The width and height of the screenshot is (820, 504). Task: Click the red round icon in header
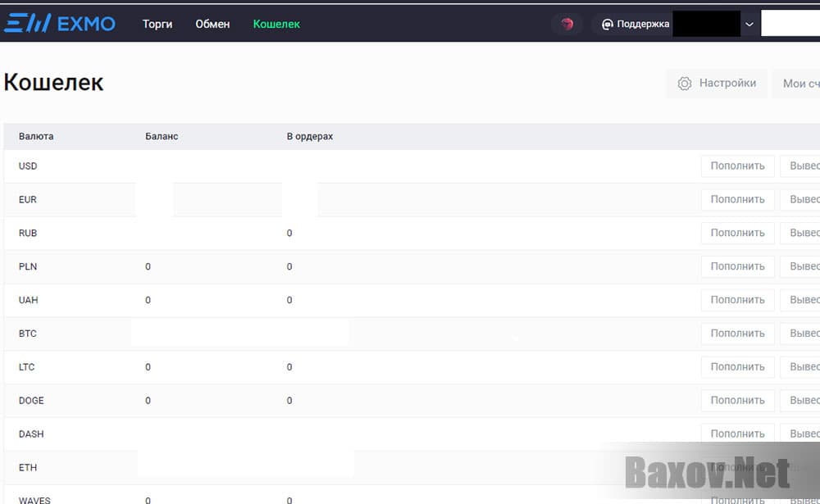tap(567, 25)
